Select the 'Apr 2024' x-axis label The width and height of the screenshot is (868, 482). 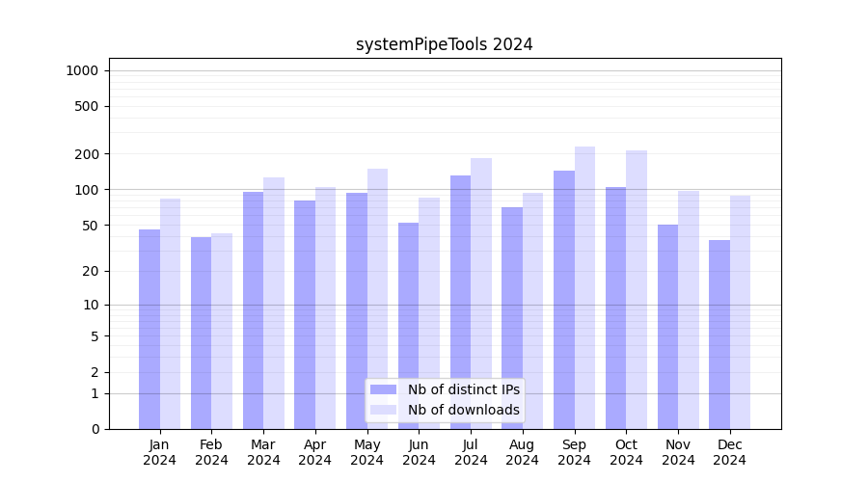[x=315, y=452]
